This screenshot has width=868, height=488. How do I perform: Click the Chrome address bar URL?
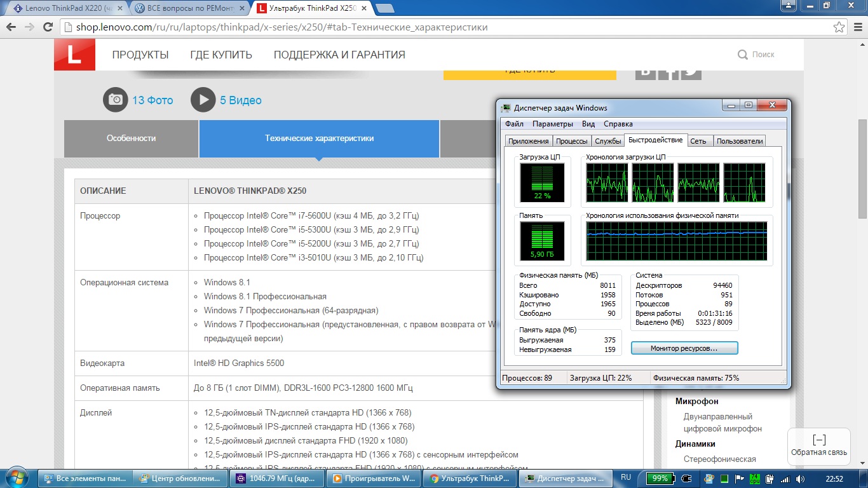coord(283,27)
